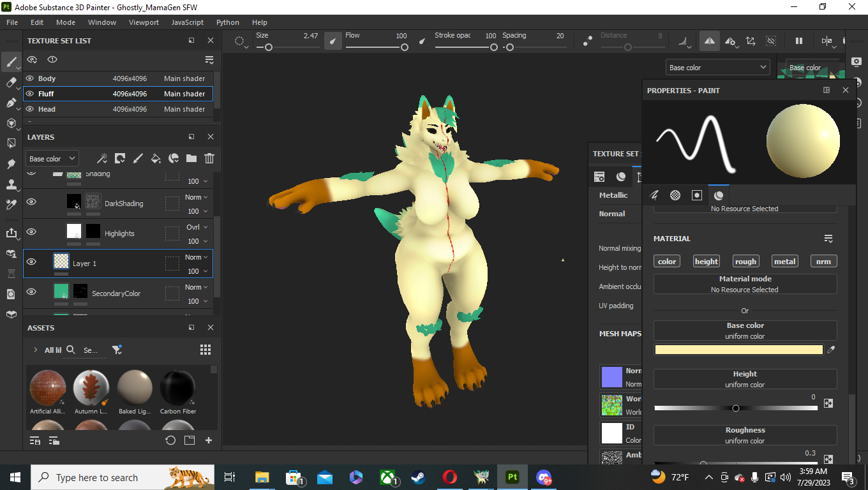Open blend mode dropdown of DarkShading layer
Viewport: 868px width, 490px height.
[x=197, y=197]
